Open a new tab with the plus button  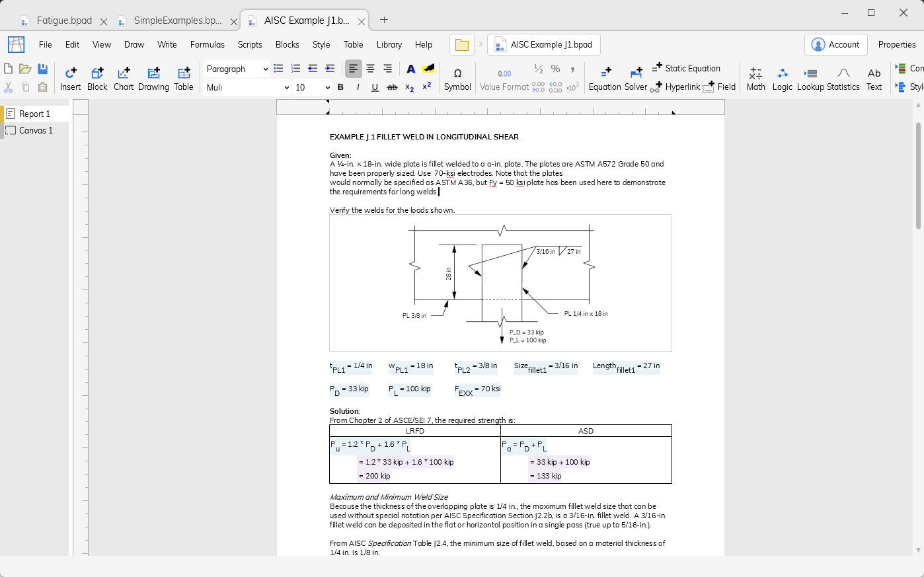click(384, 20)
